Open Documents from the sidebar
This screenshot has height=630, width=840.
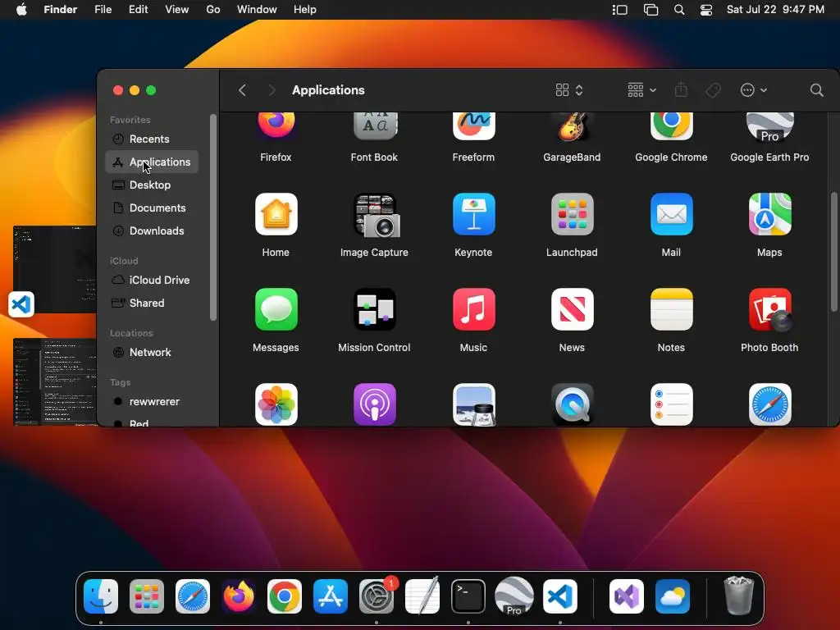[152, 208]
